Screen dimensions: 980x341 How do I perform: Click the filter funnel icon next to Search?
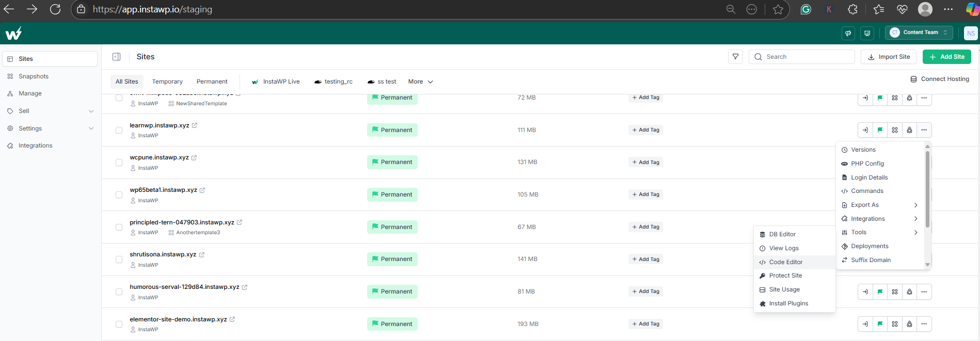coord(736,57)
